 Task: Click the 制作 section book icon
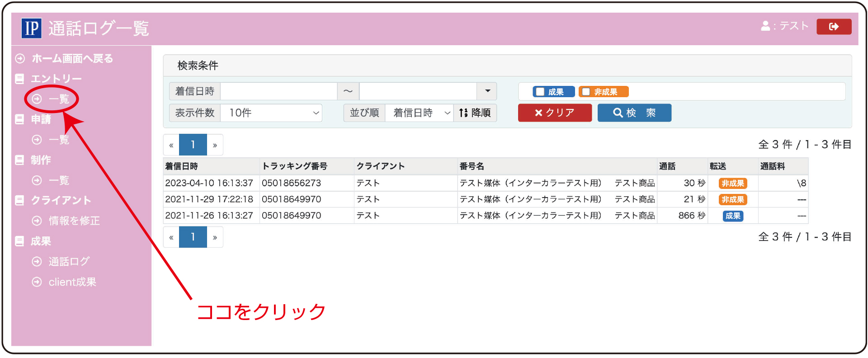click(x=19, y=160)
